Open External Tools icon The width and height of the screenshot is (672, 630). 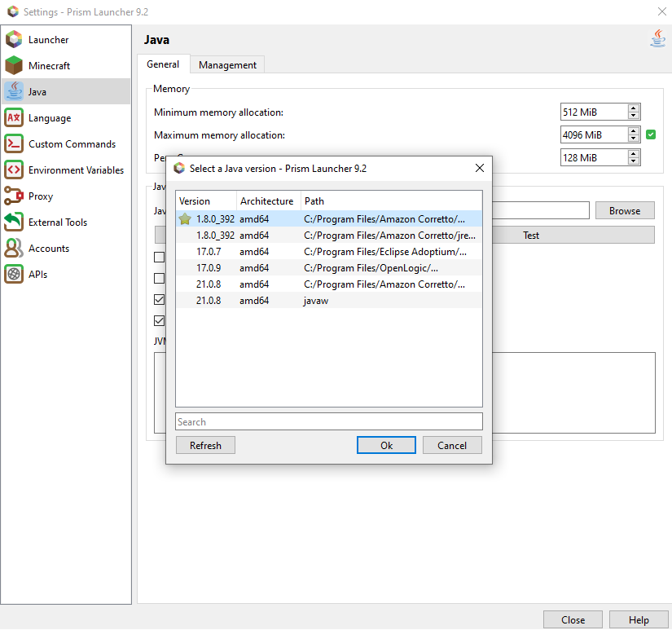pos(14,222)
